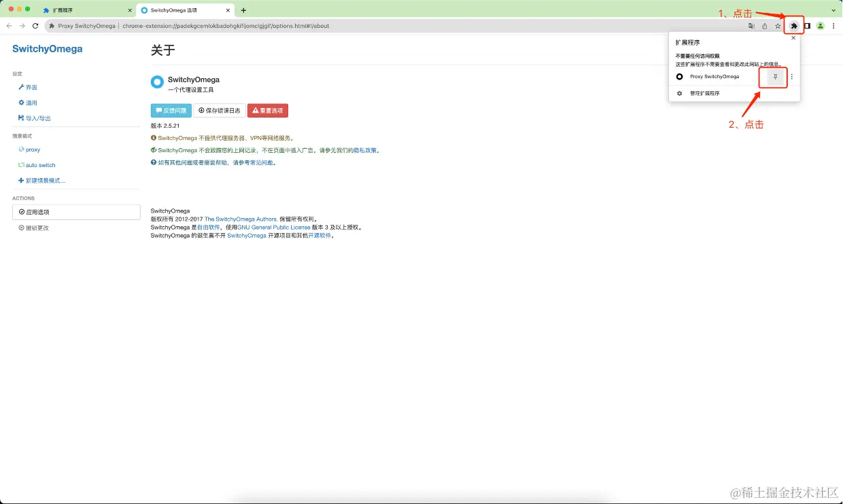Bookmark this page with star icon
The height and width of the screenshot is (504, 843).
click(778, 26)
